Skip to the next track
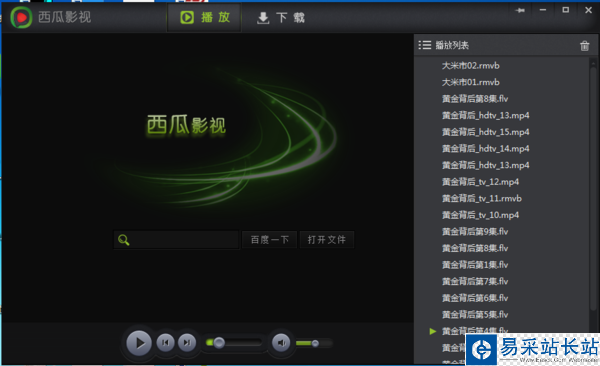The height and width of the screenshot is (366, 600). coord(187,343)
